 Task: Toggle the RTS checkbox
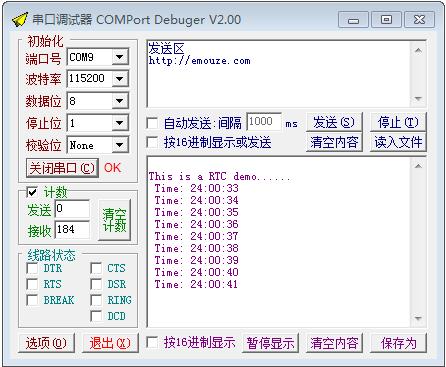32,284
